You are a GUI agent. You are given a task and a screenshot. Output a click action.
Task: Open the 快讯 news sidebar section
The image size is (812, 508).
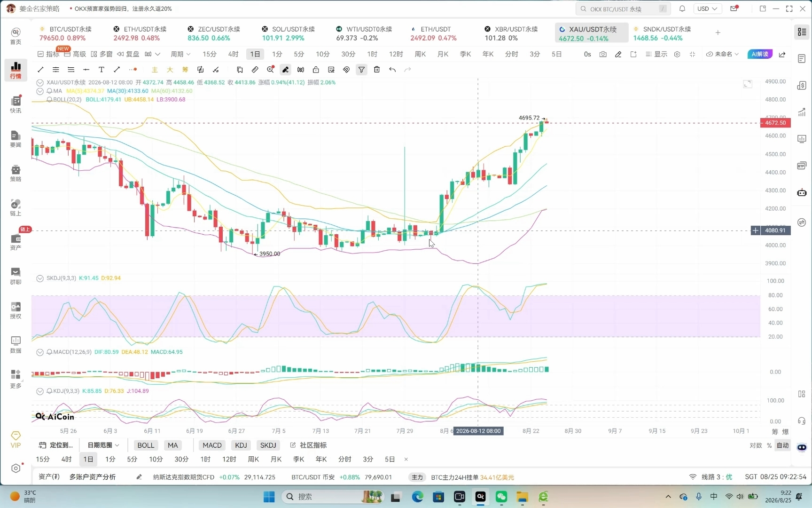[x=16, y=104]
